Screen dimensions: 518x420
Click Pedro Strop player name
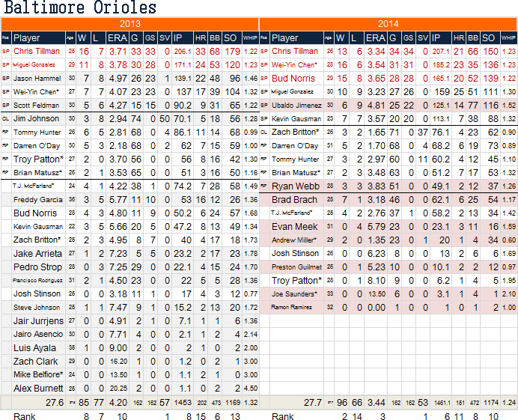tap(37, 267)
